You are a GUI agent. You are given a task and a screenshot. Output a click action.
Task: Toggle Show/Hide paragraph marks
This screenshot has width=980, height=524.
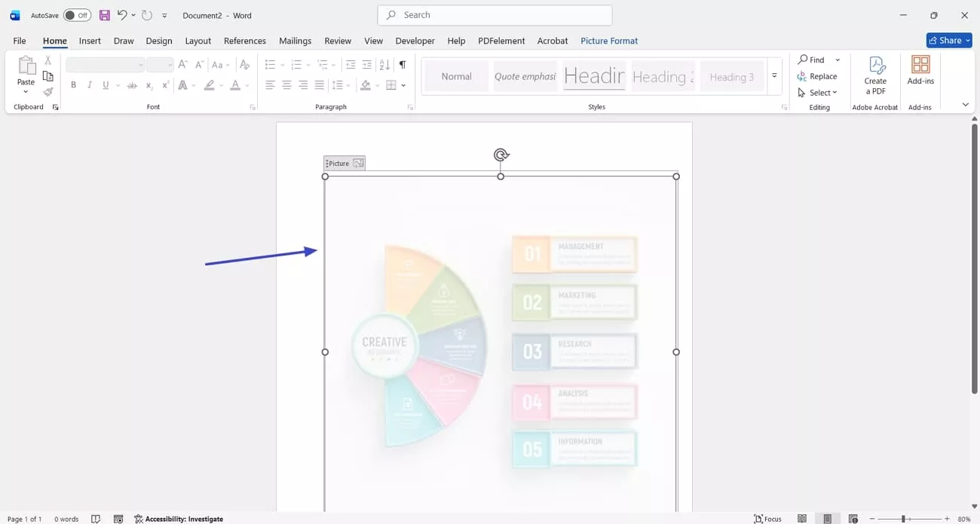coord(403,65)
